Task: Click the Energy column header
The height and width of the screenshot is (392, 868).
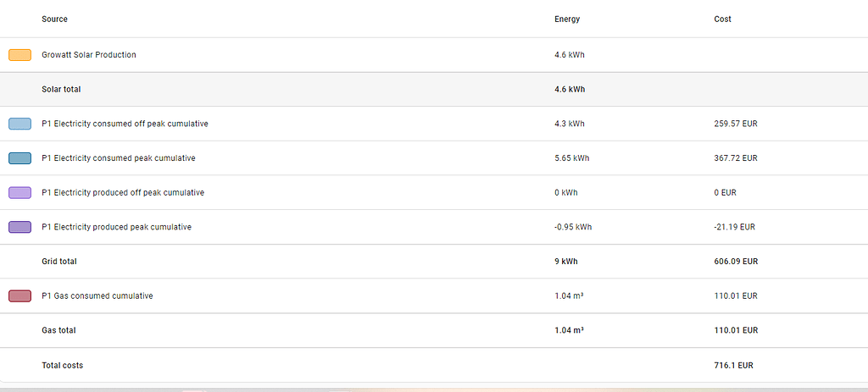Action: point(567,19)
